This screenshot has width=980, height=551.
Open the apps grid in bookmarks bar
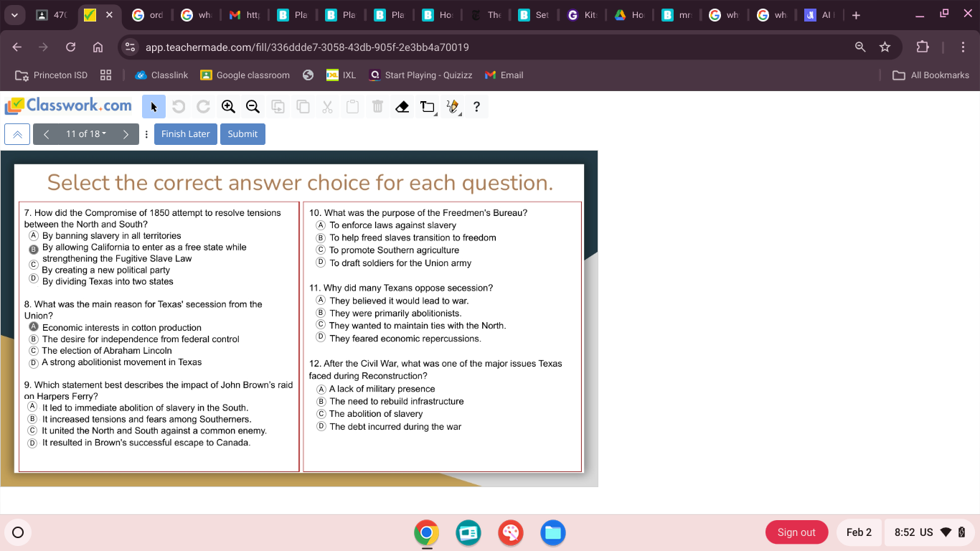pyautogui.click(x=105, y=75)
